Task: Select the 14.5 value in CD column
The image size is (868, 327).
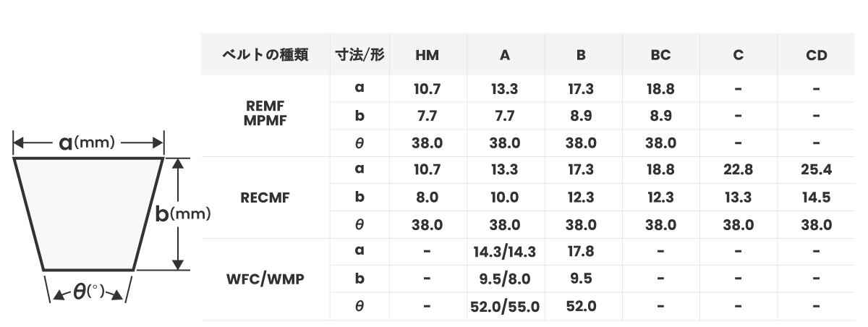Action: (x=816, y=198)
